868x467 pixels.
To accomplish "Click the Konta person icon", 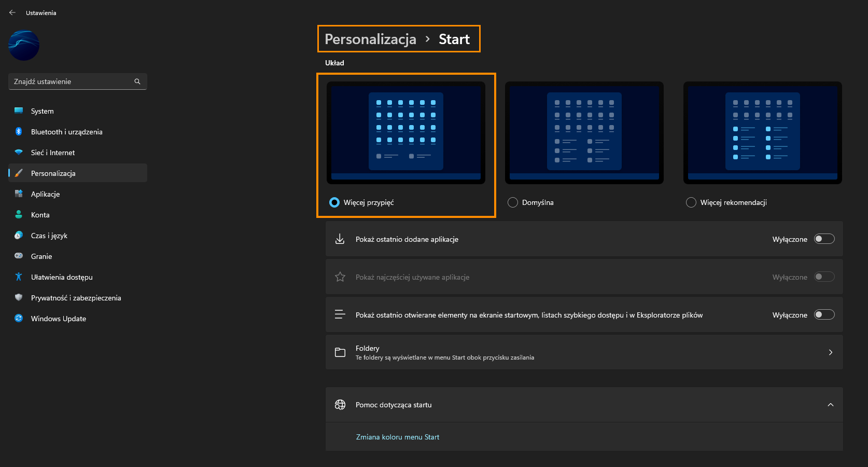I will (19, 214).
